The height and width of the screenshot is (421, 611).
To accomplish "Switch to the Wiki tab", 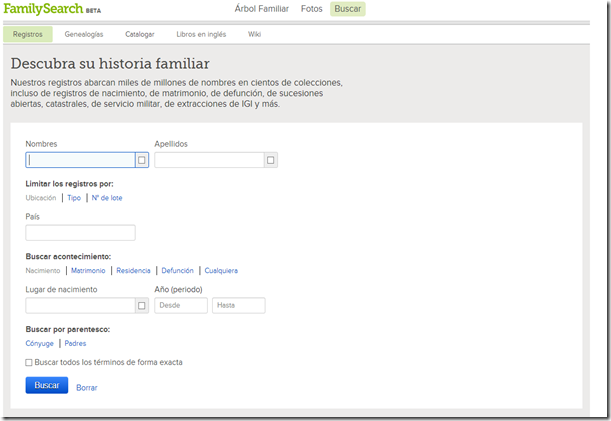I will pyautogui.click(x=254, y=34).
